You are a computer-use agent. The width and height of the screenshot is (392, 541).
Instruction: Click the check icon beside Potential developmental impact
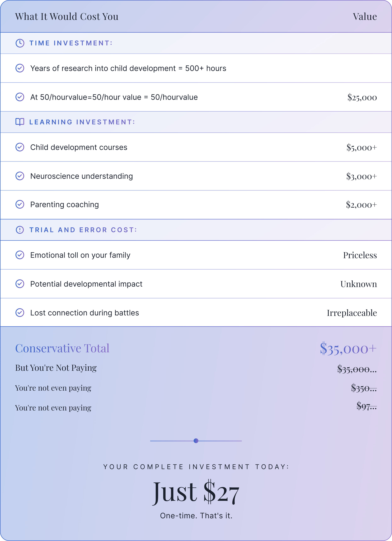[x=20, y=284]
